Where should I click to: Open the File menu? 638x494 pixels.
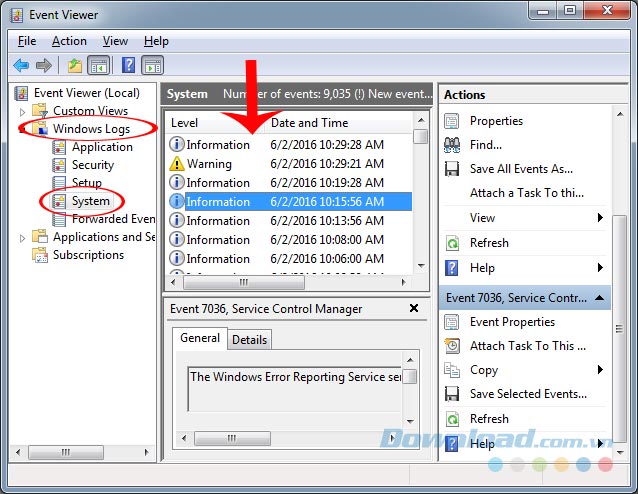pyautogui.click(x=27, y=41)
